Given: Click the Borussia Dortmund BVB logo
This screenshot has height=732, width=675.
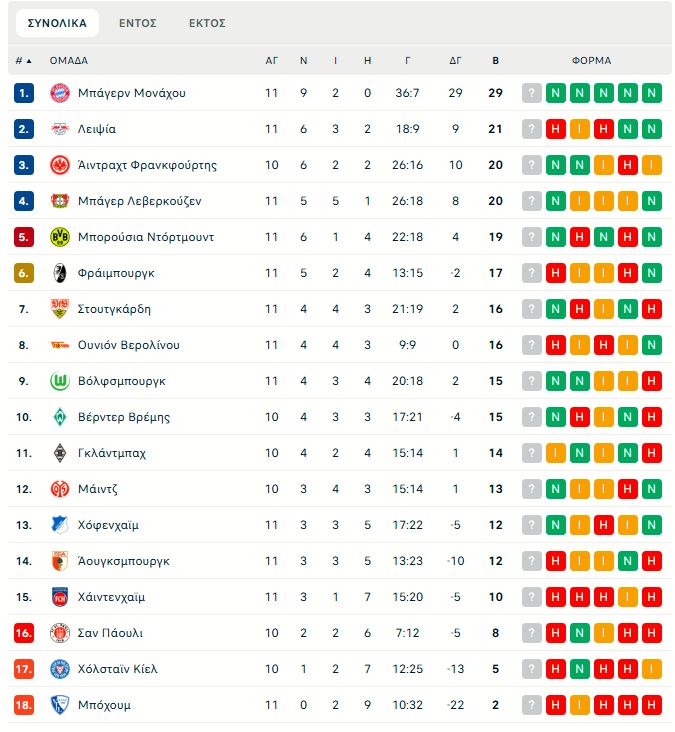Looking at the screenshot, I should (x=60, y=237).
